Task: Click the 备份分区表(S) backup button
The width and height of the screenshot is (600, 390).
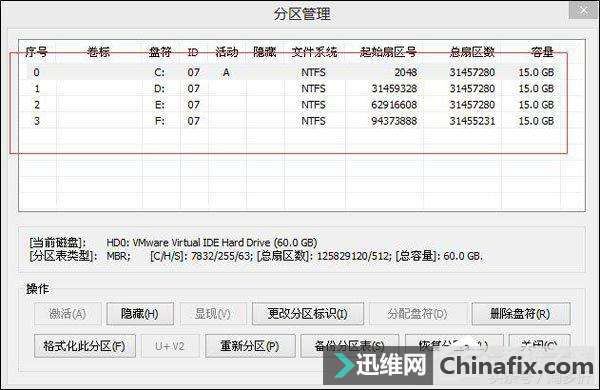Action: pyautogui.click(x=349, y=346)
